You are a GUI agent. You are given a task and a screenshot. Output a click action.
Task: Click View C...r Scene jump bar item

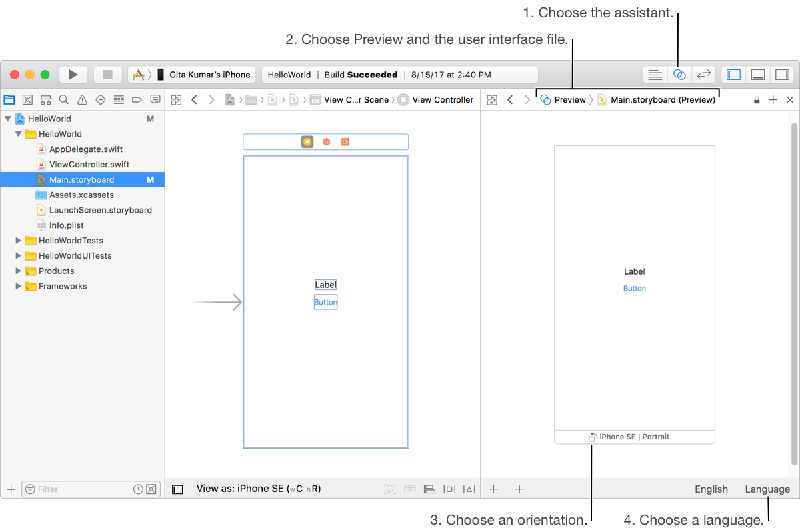349,100
